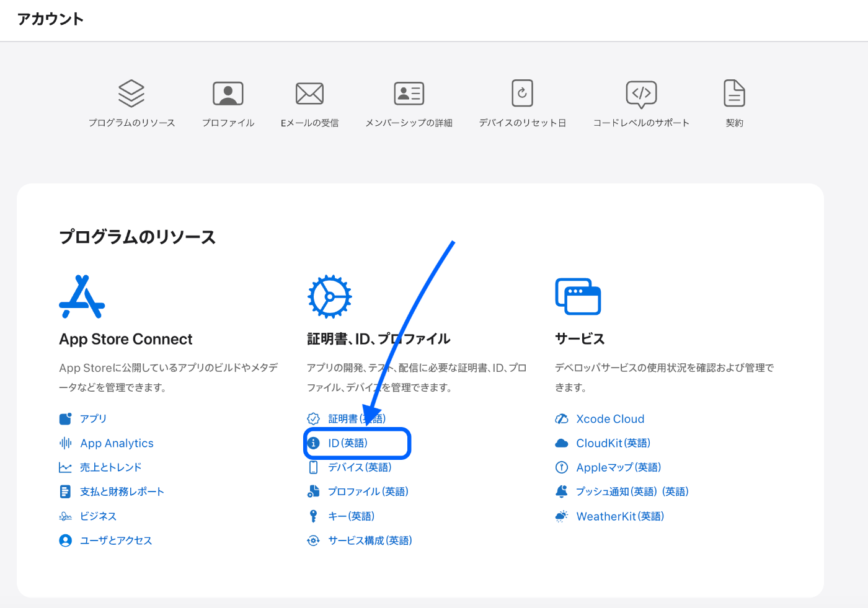Screen dimensions: 868x608
Task: Open App Analytics from App Store Connect
Action: (117, 443)
